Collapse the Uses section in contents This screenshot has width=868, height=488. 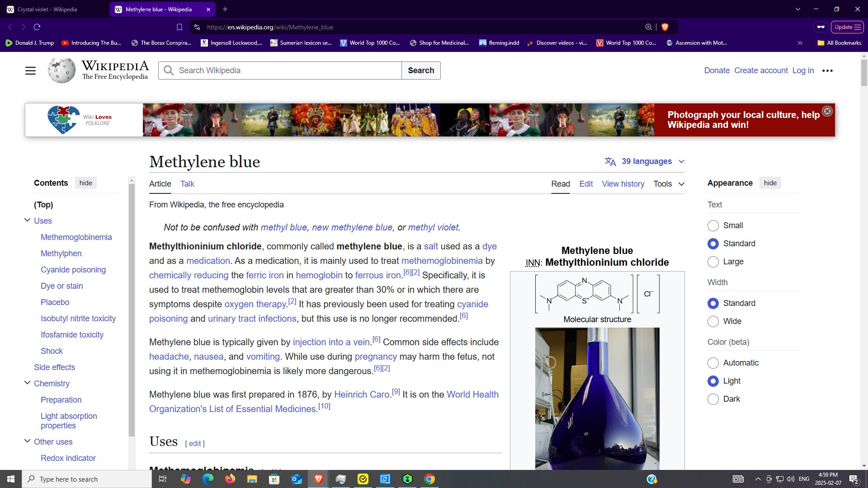(x=27, y=220)
